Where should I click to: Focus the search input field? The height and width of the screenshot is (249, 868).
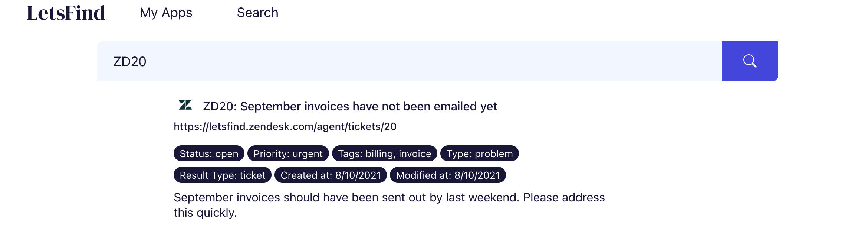point(408,61)
